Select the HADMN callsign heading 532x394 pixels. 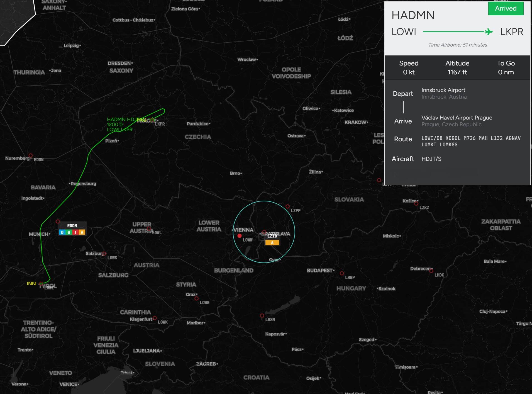(413, 15)
